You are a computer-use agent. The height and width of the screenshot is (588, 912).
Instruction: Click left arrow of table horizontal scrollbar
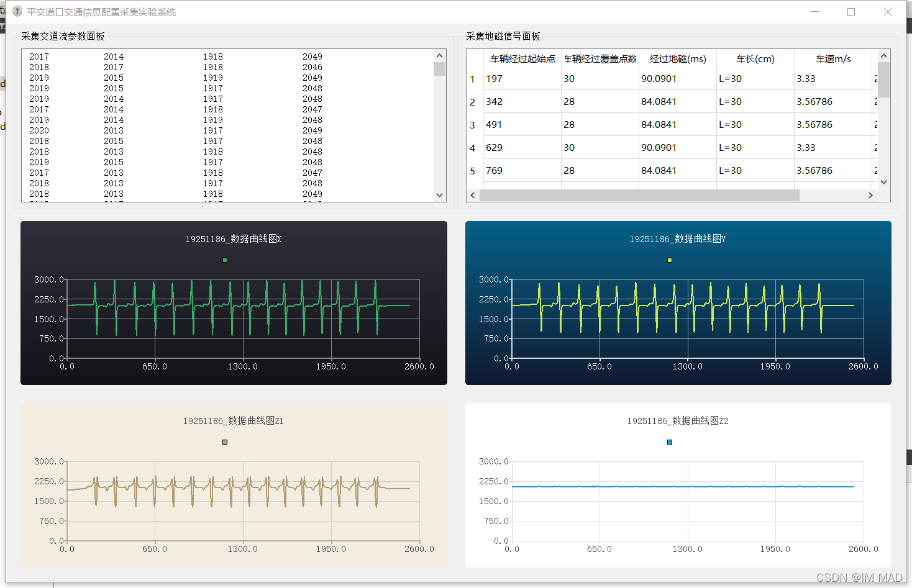pos(473,196)
